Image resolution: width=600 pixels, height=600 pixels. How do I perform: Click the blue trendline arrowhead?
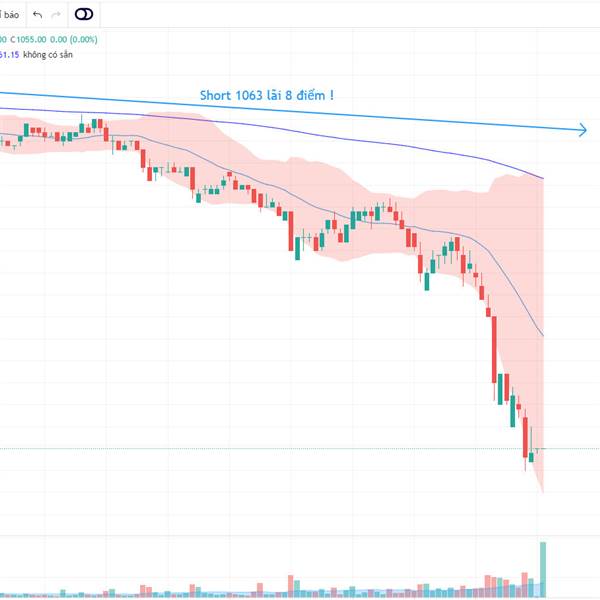582,130
